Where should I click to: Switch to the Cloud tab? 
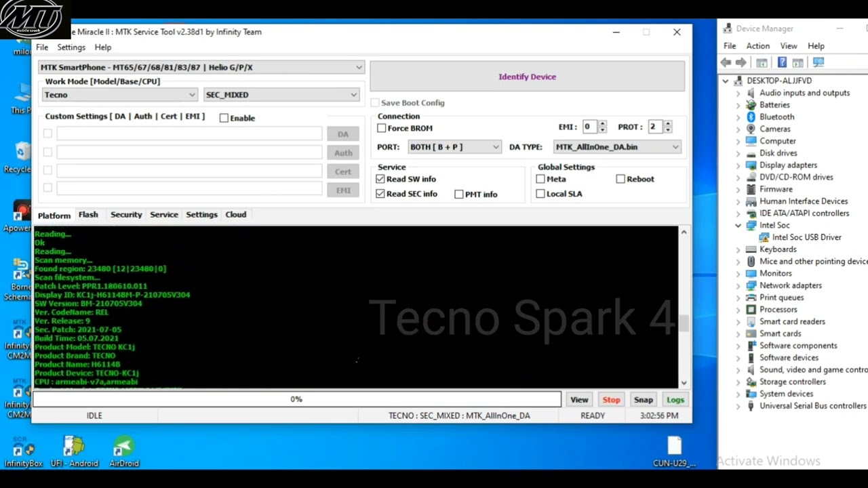(236, 215)
